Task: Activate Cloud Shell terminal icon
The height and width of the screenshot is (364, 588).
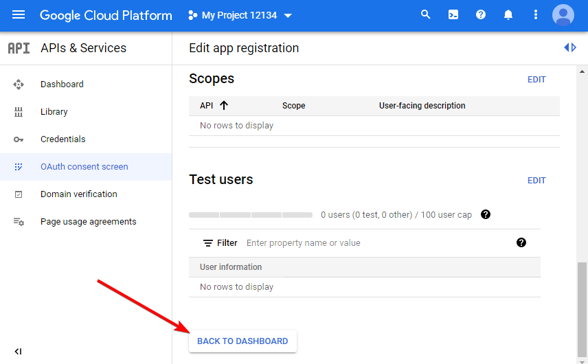Action: 453,15
